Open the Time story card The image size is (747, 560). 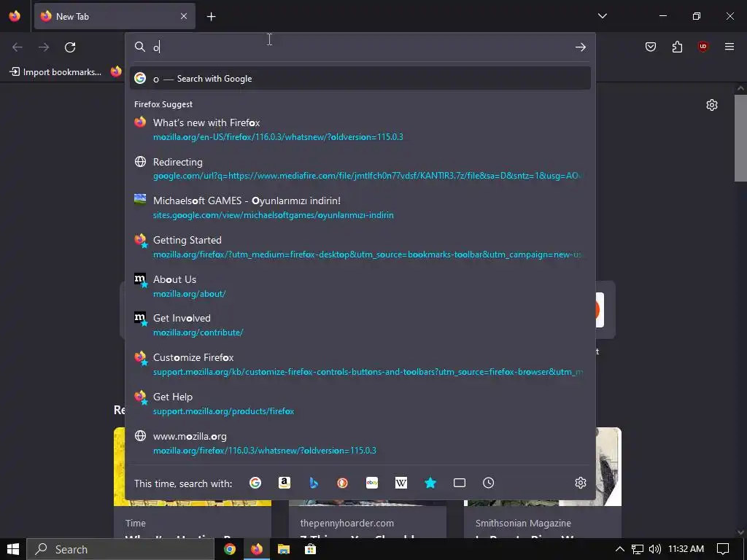tap(193, 521)
